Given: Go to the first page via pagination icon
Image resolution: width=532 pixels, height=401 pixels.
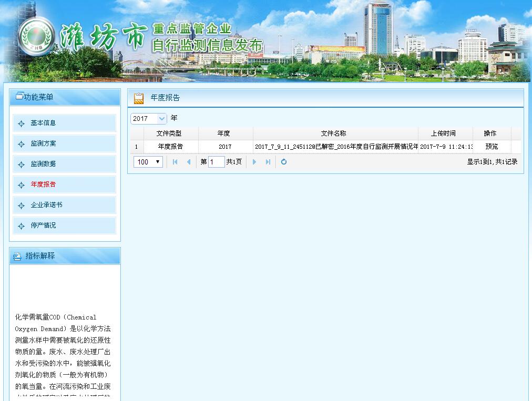Looking at the screenshot, I should (175, 162).
